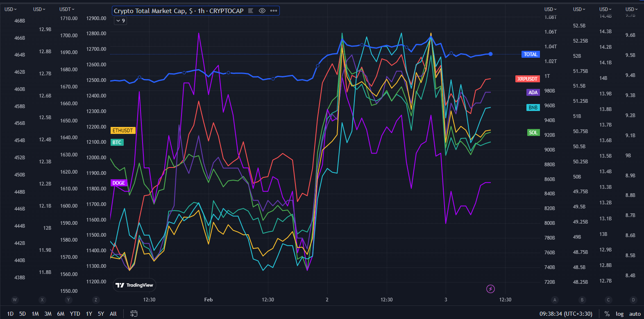Viewport: 644px width, 319px height.
Task: Click the 468B scale value
Action: click(20, 21)
